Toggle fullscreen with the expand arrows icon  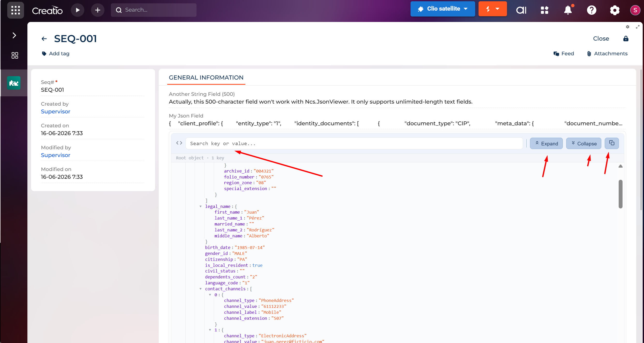(638, 27)
